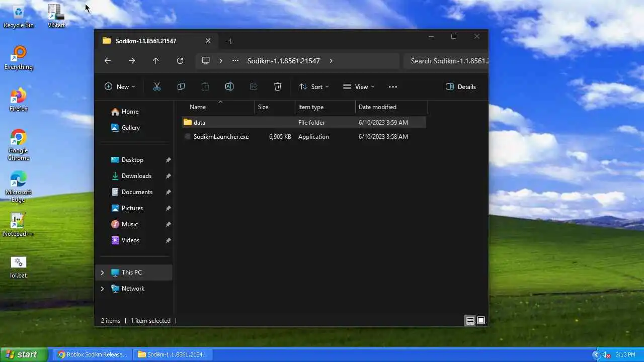This screenshot has height=362, width=644.
Task: Refresh the current folder view
Action: (x=180, y=61)
